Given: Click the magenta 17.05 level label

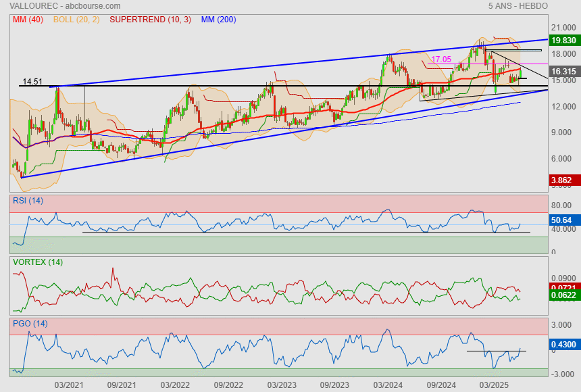Looking at the screenshot, I should (441, 59).
